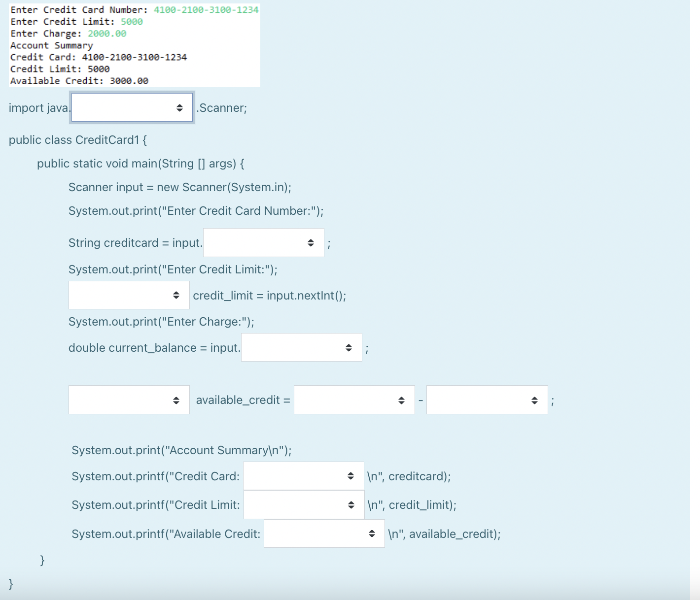Click sample output 'Available Credit: 3000.00'

[x=79, y=81]
